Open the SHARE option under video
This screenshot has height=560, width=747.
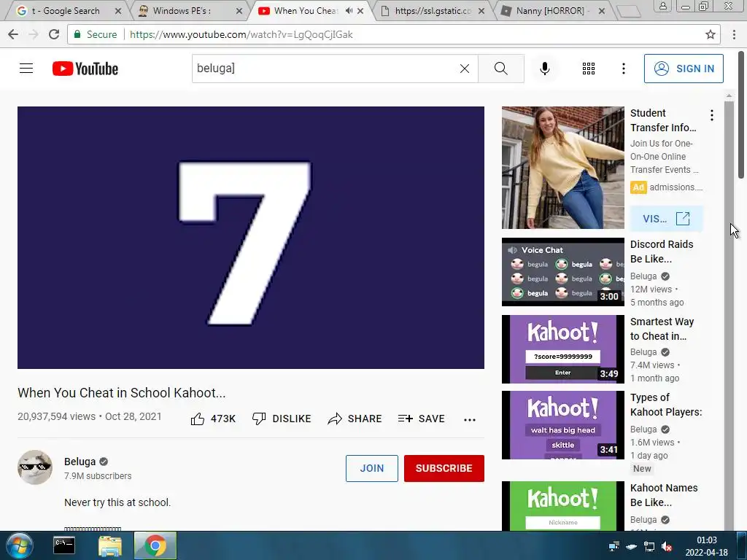pyautogui.click(x=355, y=419)
